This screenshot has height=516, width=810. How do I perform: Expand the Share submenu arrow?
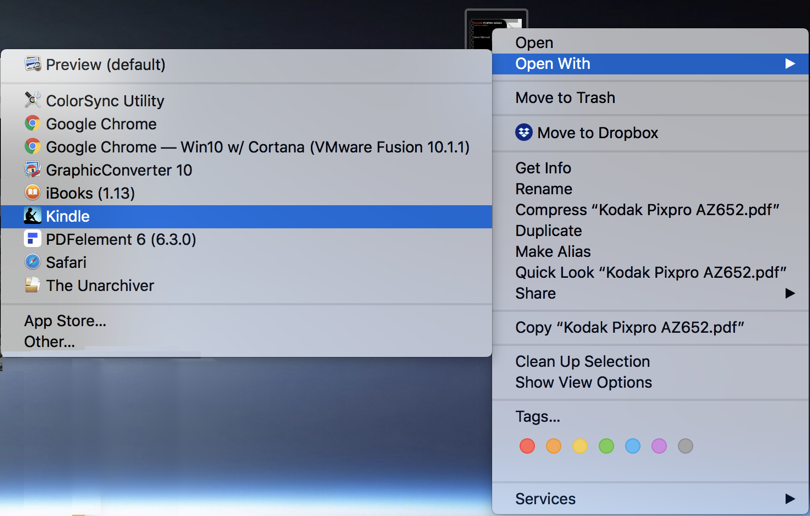pos(789,293)
